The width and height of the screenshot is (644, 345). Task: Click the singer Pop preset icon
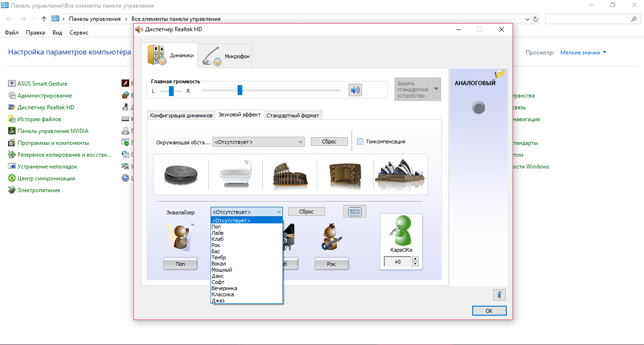coord(180,238)
